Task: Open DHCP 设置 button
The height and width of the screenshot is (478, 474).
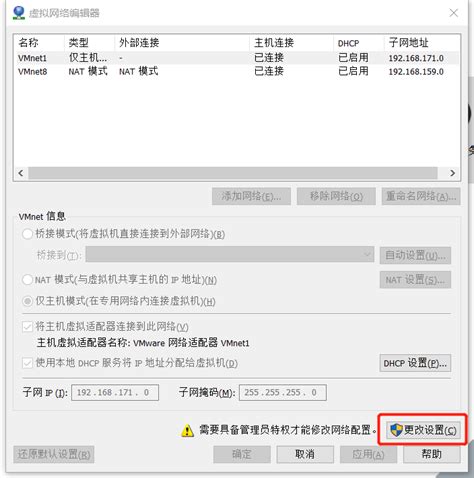Action: [415, 363]
